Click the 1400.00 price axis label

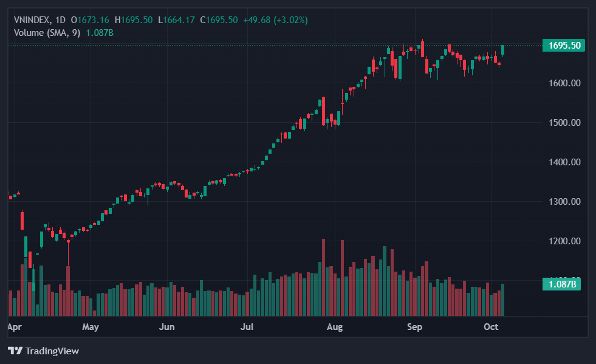[x=564, y=162]
